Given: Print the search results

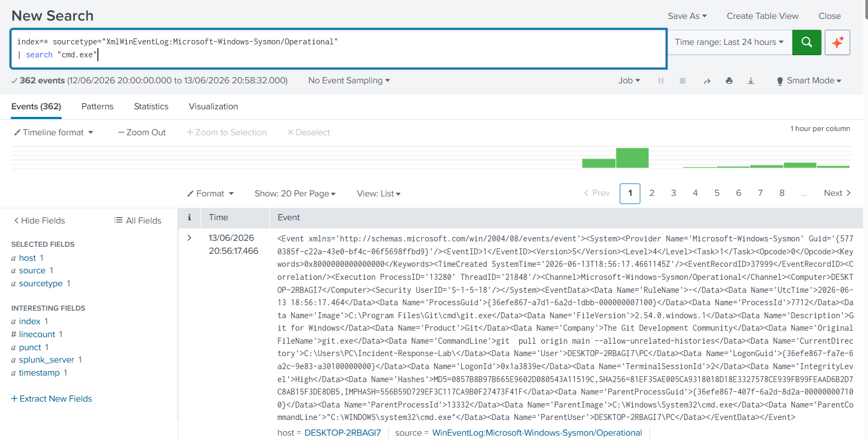Looking at the screenshot, I should [x=729, y=81].
